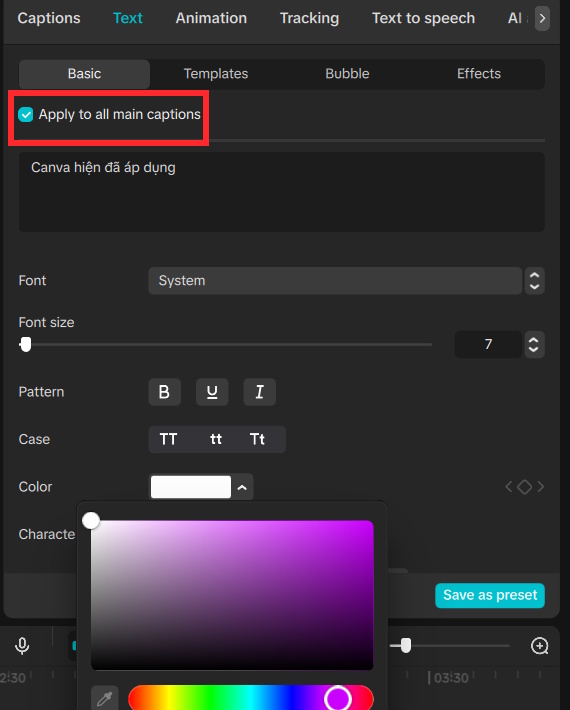Show more tabs with right chevron
Image resolution: width=570 pixels, height=710 pixels.
click(542, 19)
